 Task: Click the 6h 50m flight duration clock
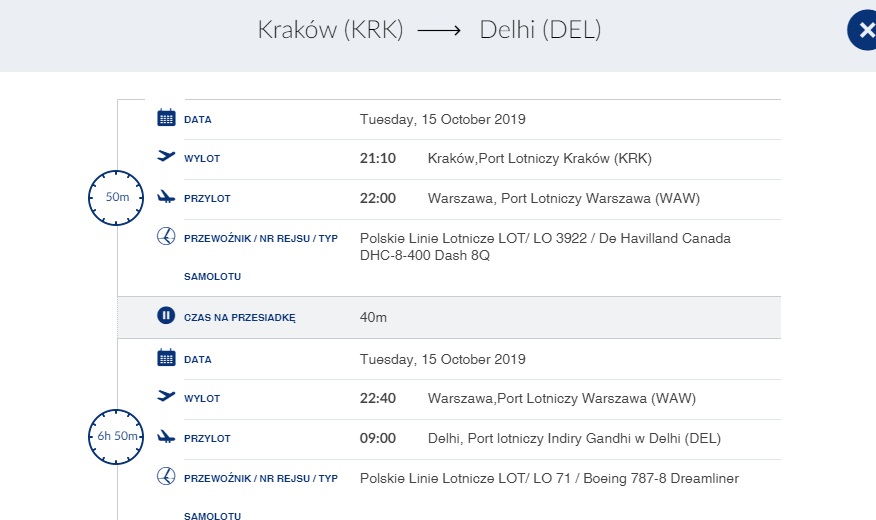click(x=116, y=437)
